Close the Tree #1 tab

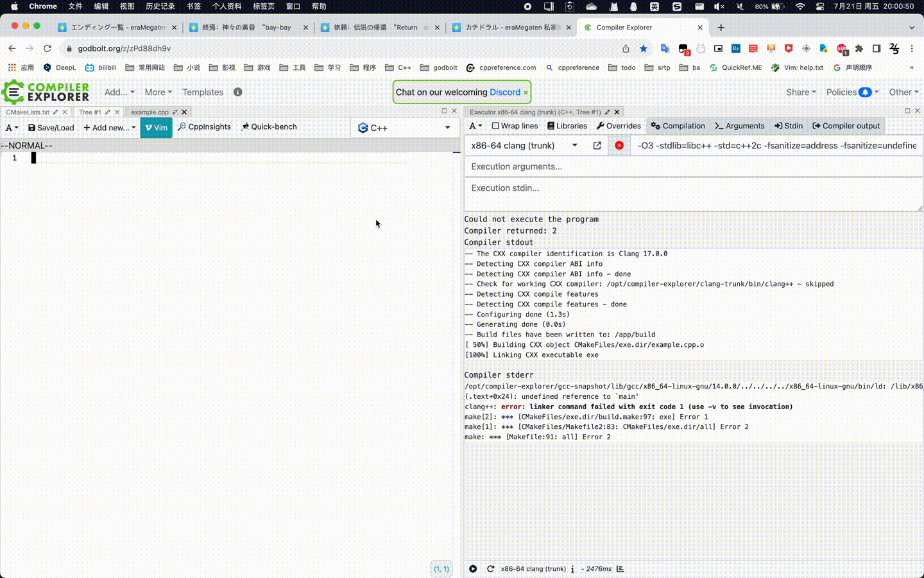click(x=117, y=112)
